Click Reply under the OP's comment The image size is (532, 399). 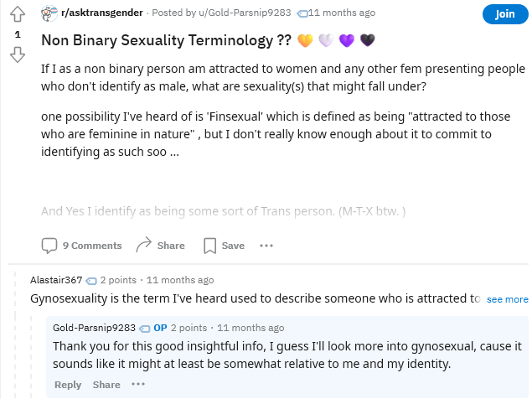[x=68, y=385]
